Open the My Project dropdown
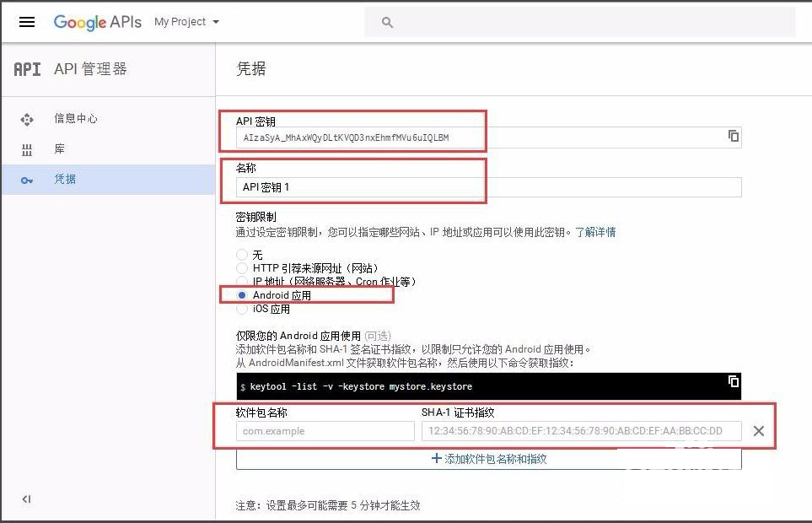Screen dimensions: 812x523 [x=186, y=22]
